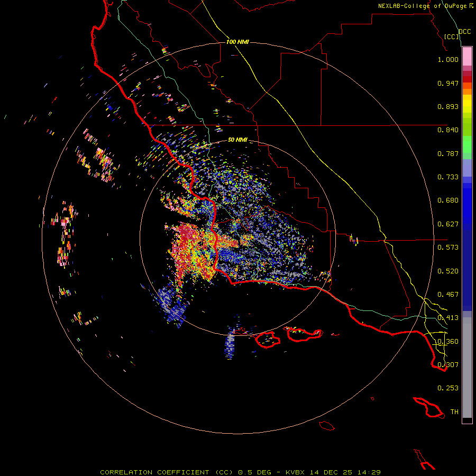Screen dimensions: 476x476
Task: Pick the gray segment of the color bar
Action: click(467, 368)
